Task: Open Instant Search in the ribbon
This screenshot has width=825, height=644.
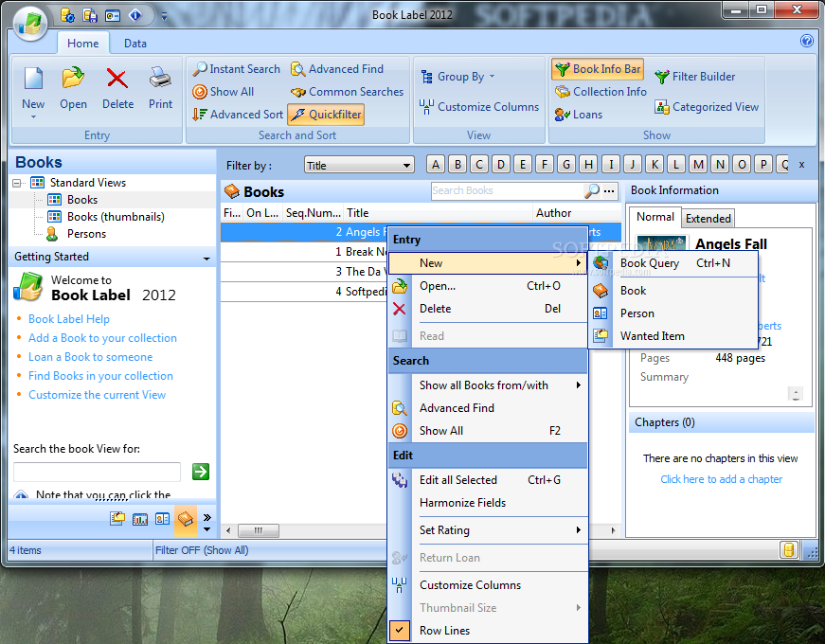Action: 236,69
